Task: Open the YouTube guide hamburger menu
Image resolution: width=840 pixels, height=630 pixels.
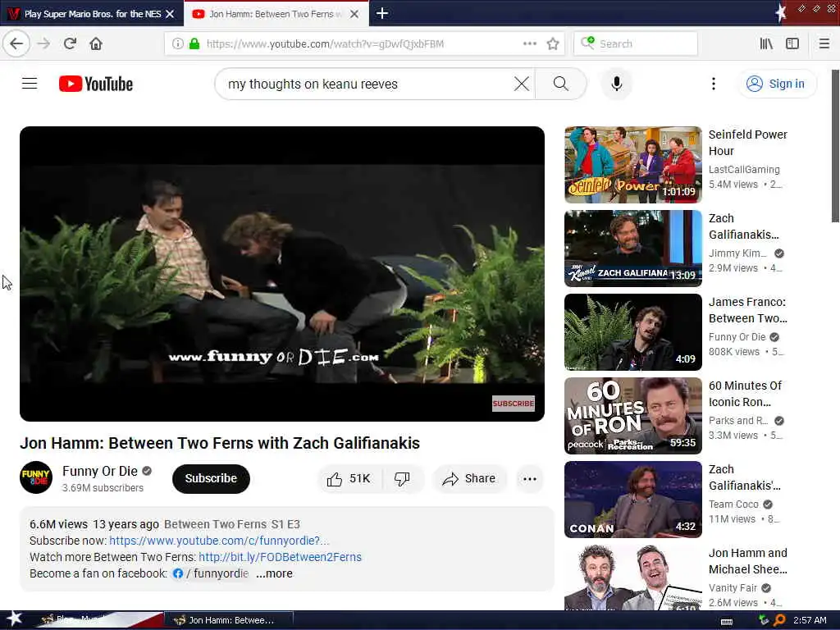Action: (x=30, y=84)
